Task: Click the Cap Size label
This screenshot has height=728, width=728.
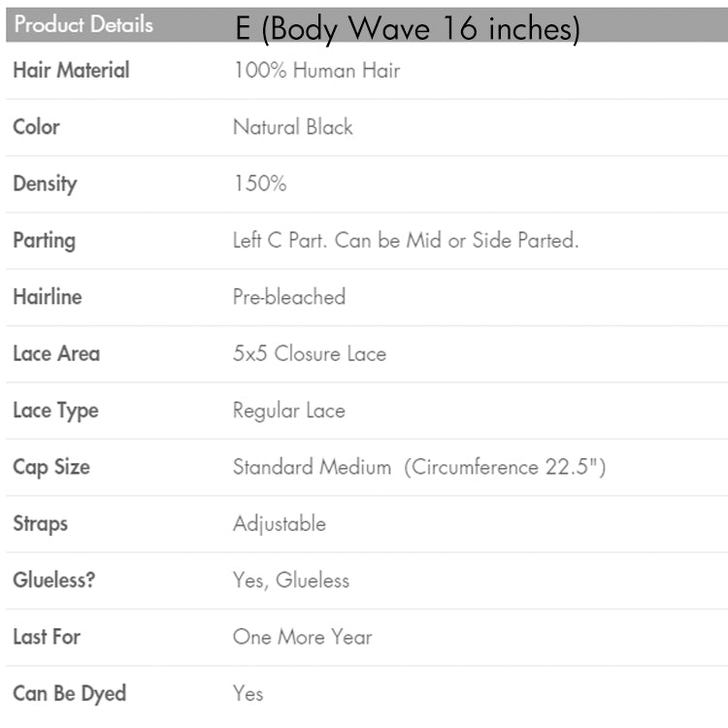Action: (x=51, y=468)
